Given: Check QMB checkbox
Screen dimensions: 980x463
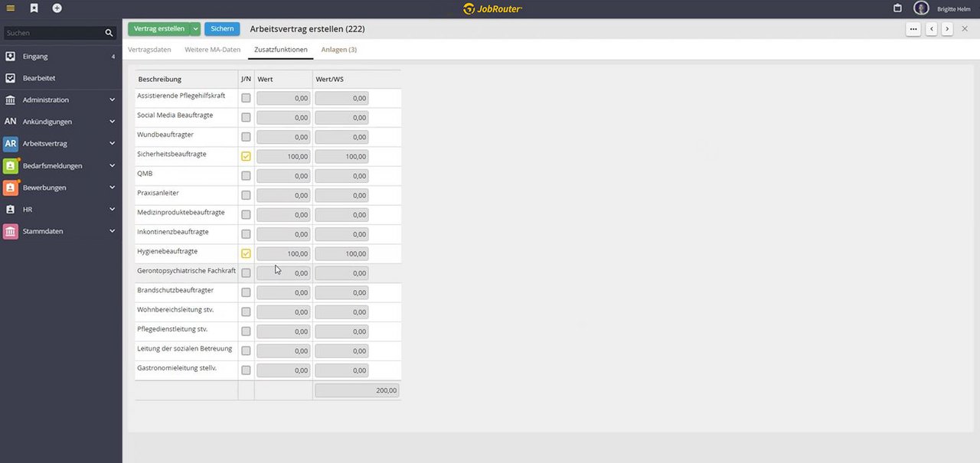Looking at the screenshot, I should pyautogui.click(x=246, y=176).
